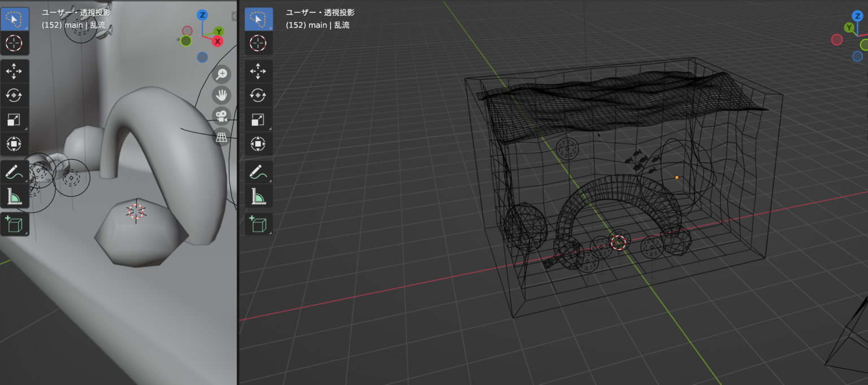Select the Annotate tool in right toolbar
The image size is (868, 385).
point(258,171)
